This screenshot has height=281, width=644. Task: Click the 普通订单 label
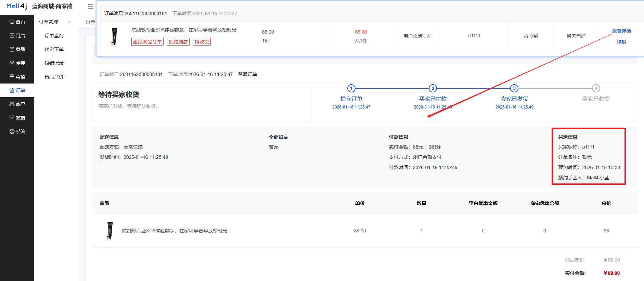[247, 74]
